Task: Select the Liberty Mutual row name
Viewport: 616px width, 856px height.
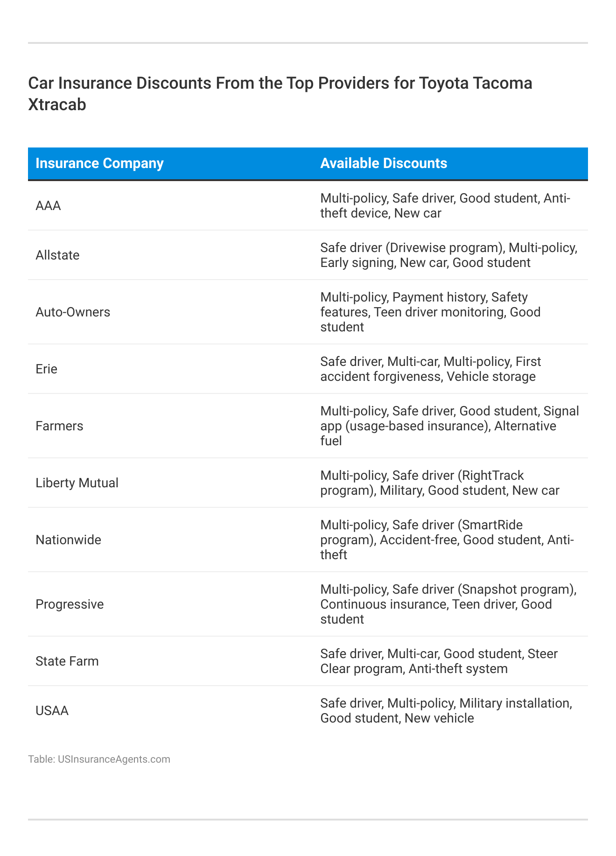Action: 77,483
